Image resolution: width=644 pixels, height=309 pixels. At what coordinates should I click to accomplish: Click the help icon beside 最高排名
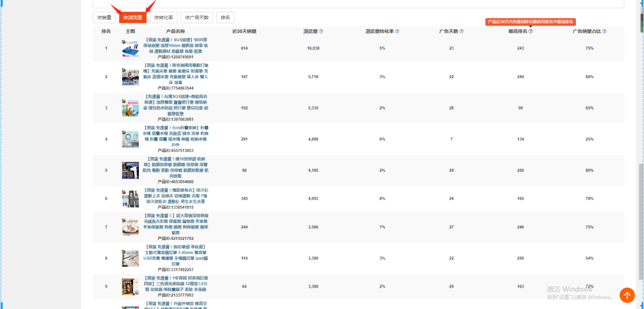click(x=531, y=31)
